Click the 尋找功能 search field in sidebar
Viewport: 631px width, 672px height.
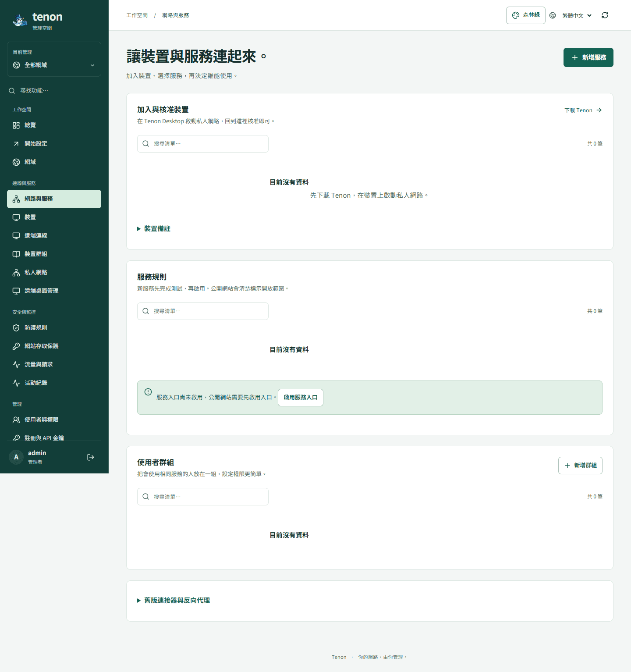[54, 90]
